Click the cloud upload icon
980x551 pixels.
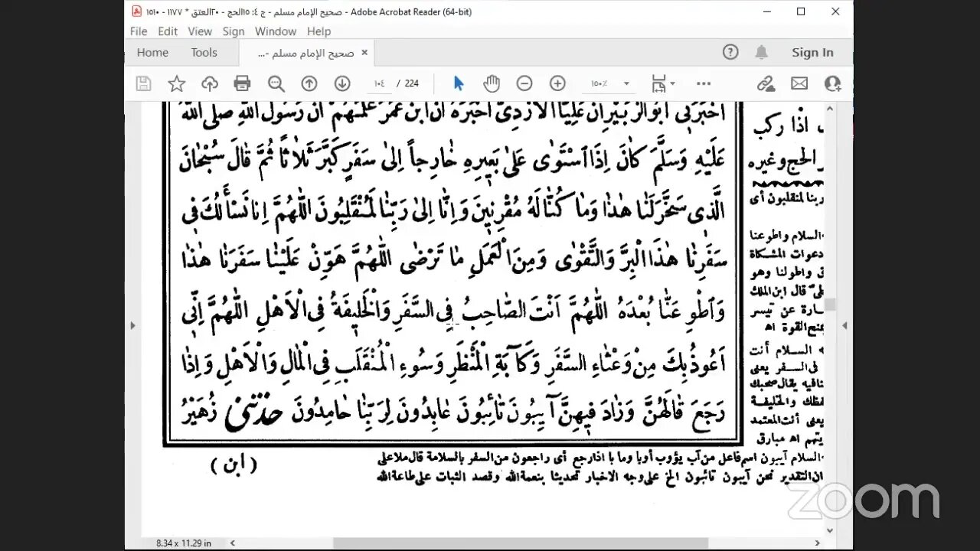pos(210,83)
